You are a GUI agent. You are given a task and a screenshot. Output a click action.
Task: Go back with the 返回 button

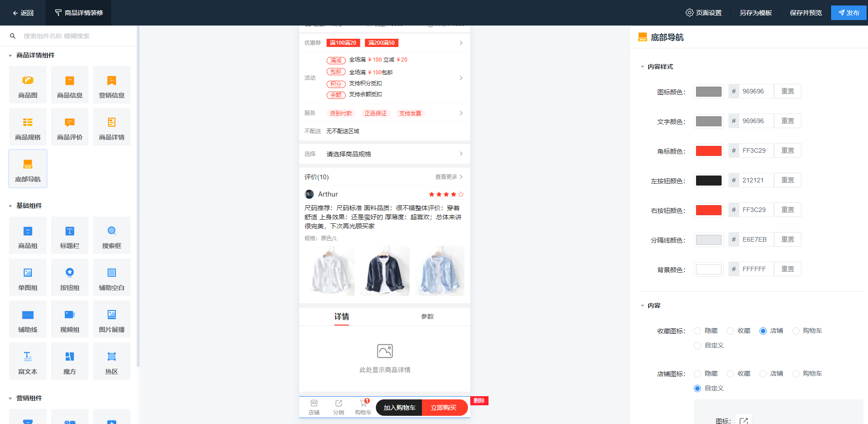tap(23, 13)
